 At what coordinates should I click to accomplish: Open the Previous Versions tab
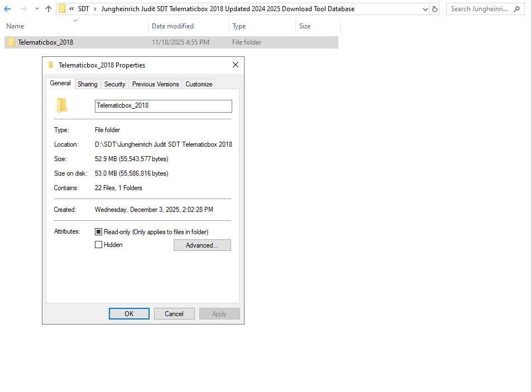click(x=155, y=84)
